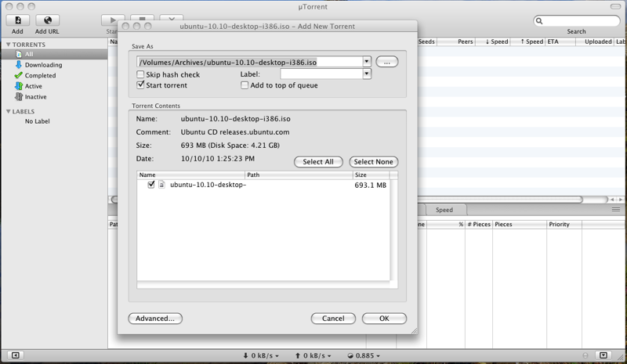Open the 0.885 ratio status menu
This screenshot has height=364, width=627.
(364, 355)
